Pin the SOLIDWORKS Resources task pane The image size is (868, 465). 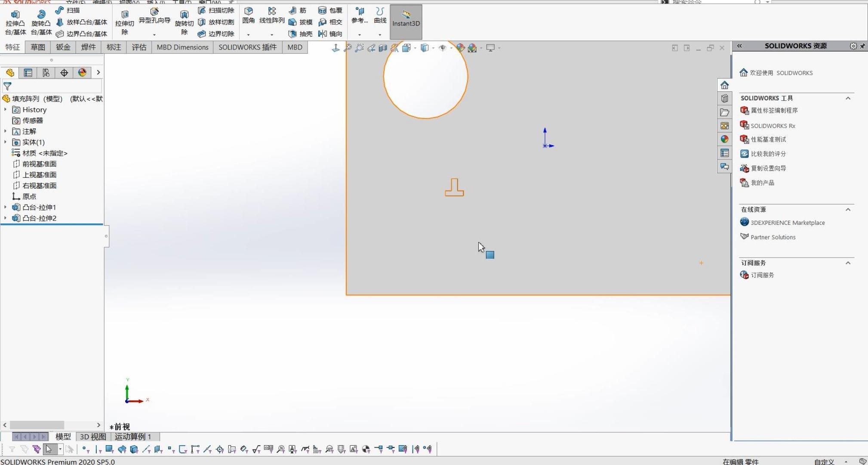[x=862, y=46]
